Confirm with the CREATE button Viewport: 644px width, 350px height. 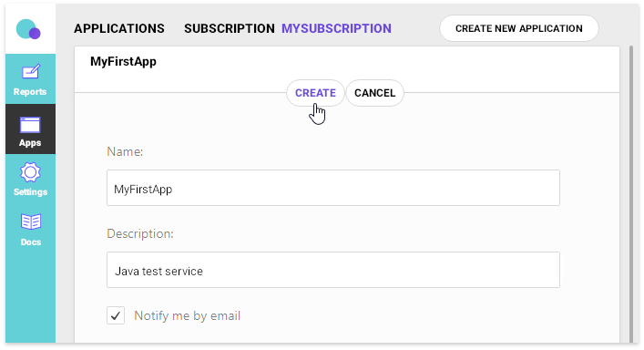(315, 93)
